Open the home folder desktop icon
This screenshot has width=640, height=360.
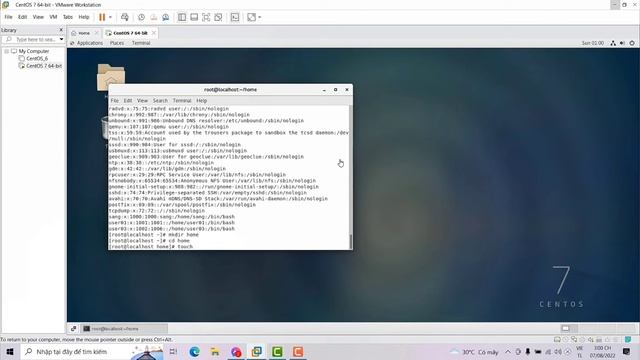111,76
